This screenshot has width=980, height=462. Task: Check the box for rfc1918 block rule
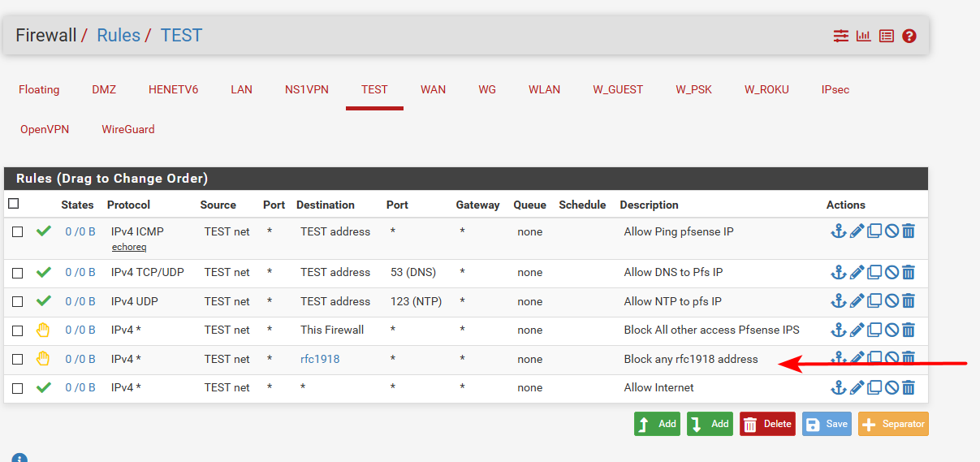pyautogui.click(x=17, y=360)
